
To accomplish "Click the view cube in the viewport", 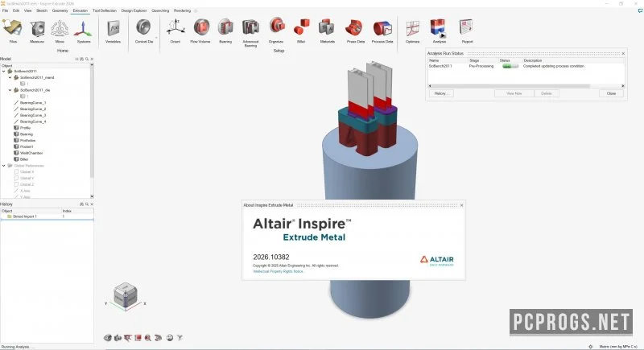I will click(x=126, y=295).
